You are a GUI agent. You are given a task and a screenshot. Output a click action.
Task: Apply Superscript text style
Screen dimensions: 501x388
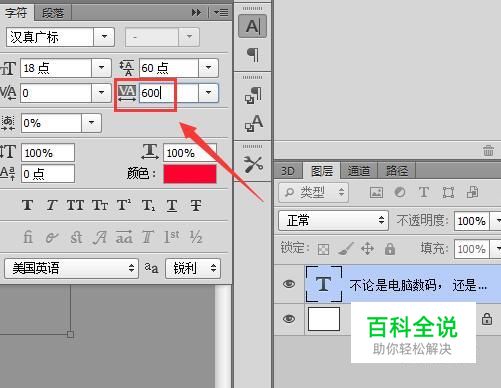[x=124, y=205]
